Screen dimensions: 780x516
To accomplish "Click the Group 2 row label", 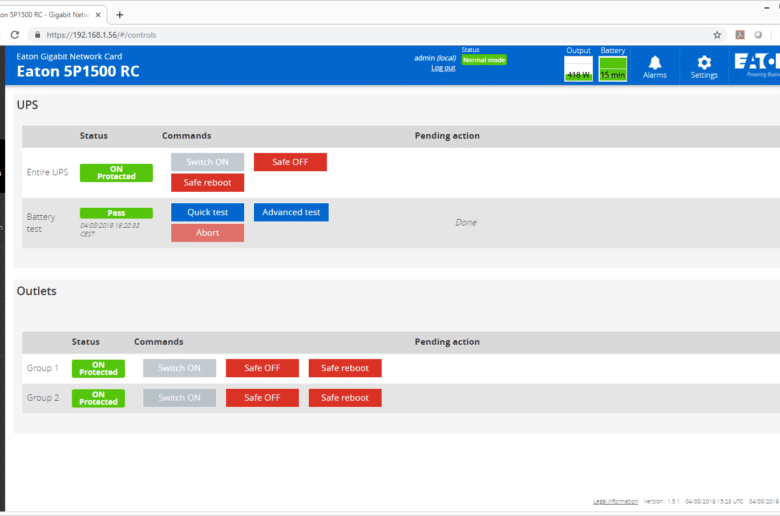I will click(43, 398).
